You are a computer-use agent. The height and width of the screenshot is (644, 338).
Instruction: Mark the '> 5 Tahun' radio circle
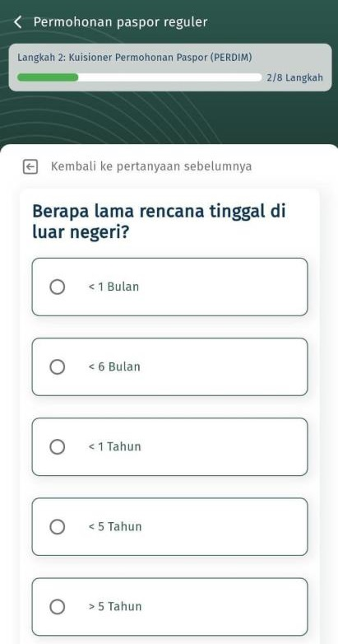tap(58, 607)
